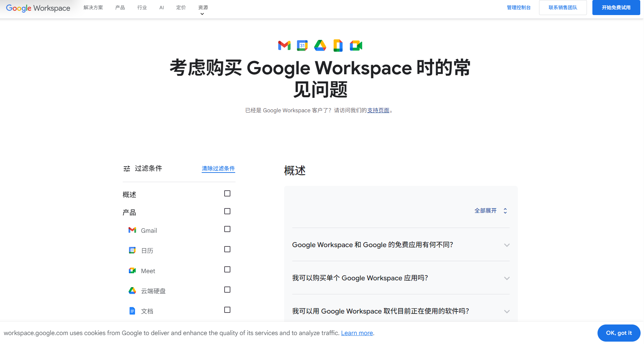Expand the question about 免费应用有何不同
Viewport: 644px width, 344px height.
coord(401,245)
